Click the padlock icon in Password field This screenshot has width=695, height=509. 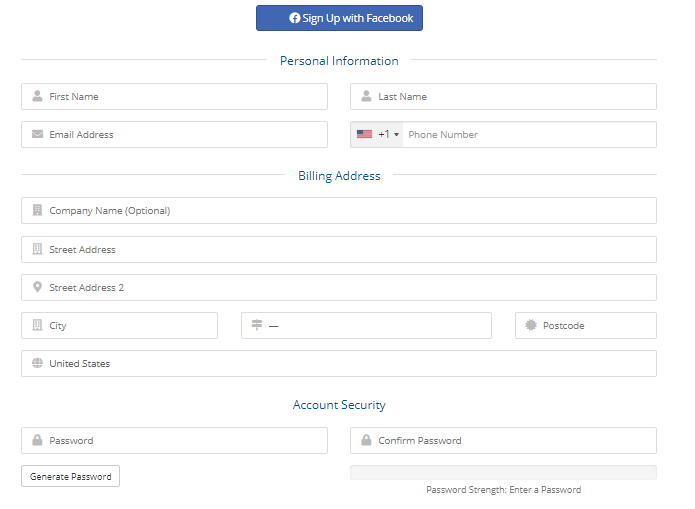(x=37, y=440)
